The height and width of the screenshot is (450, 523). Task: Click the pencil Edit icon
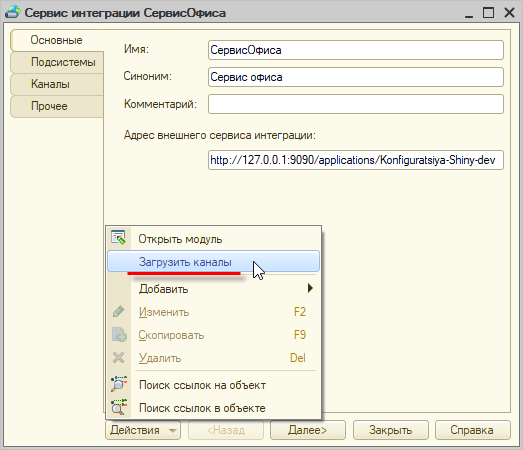(x=118, y=312)
